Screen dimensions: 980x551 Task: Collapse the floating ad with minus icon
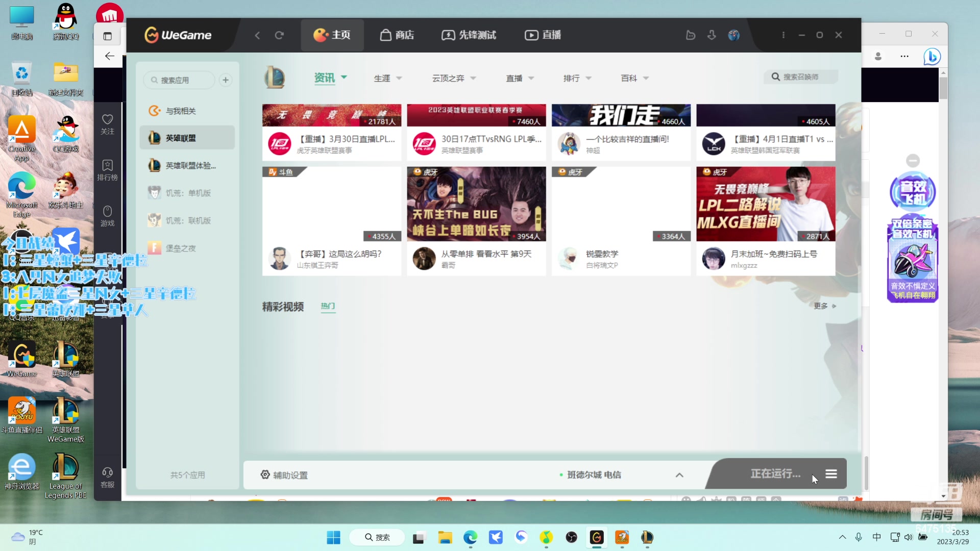tap(913, 161)
